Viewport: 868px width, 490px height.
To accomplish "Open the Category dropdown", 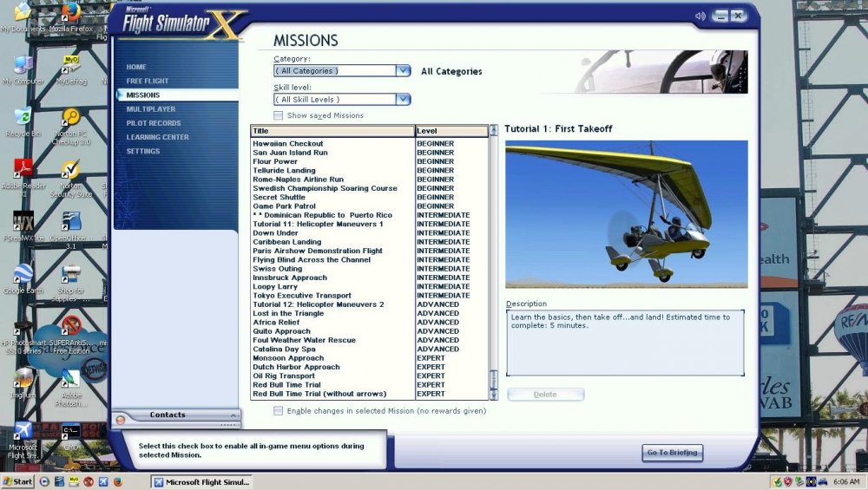I will (x=403, y=71).
